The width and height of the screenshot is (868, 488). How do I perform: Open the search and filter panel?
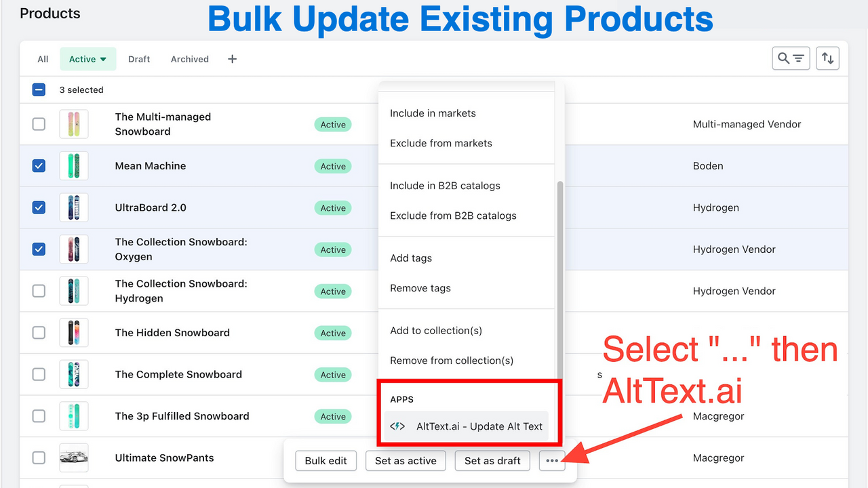(791, 58)
